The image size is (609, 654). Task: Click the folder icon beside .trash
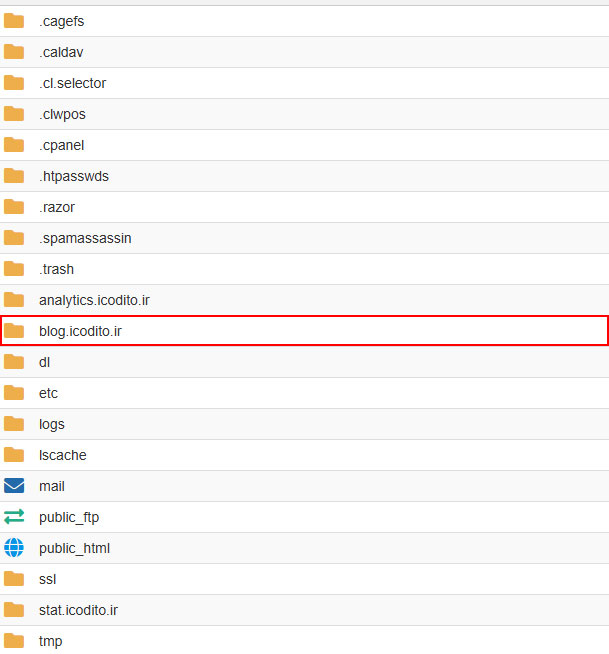(x=14, y=269)
